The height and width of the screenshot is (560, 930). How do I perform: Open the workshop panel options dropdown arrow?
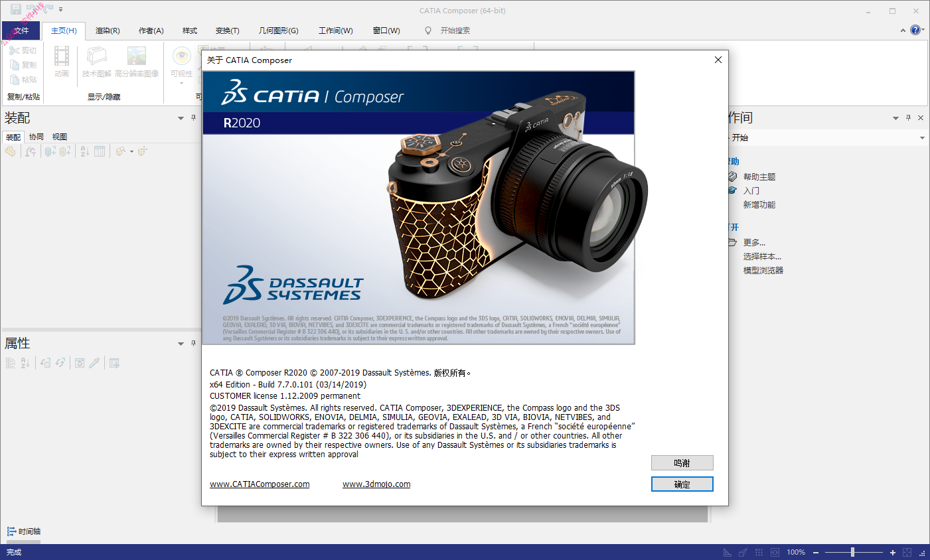coord(895,118)
